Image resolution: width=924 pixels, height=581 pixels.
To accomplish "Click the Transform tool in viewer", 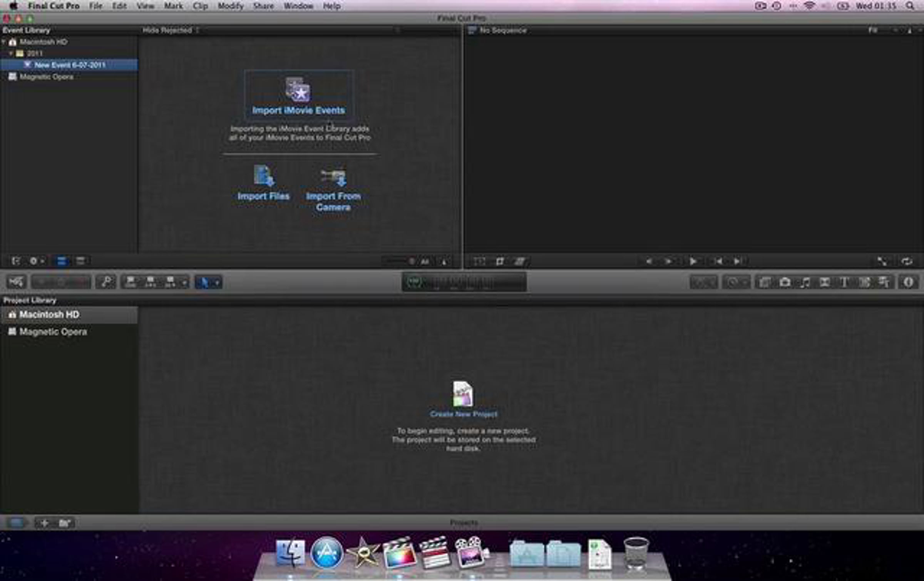I will click(479, 262).
